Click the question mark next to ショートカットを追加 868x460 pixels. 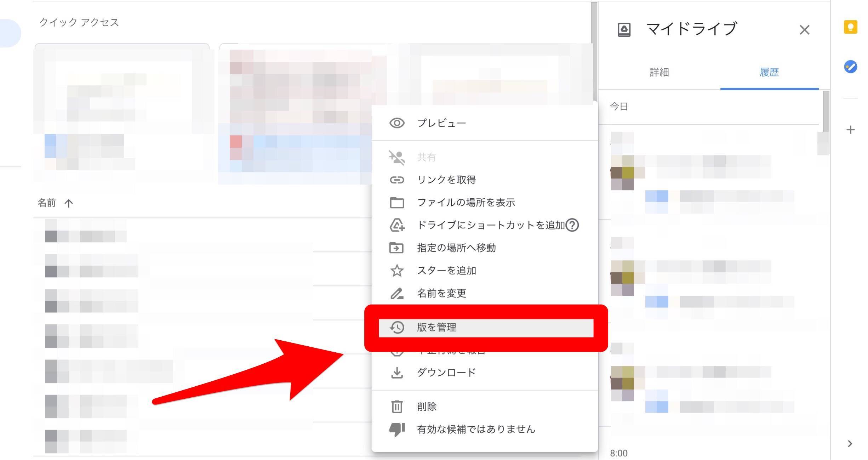pos(572,225)
